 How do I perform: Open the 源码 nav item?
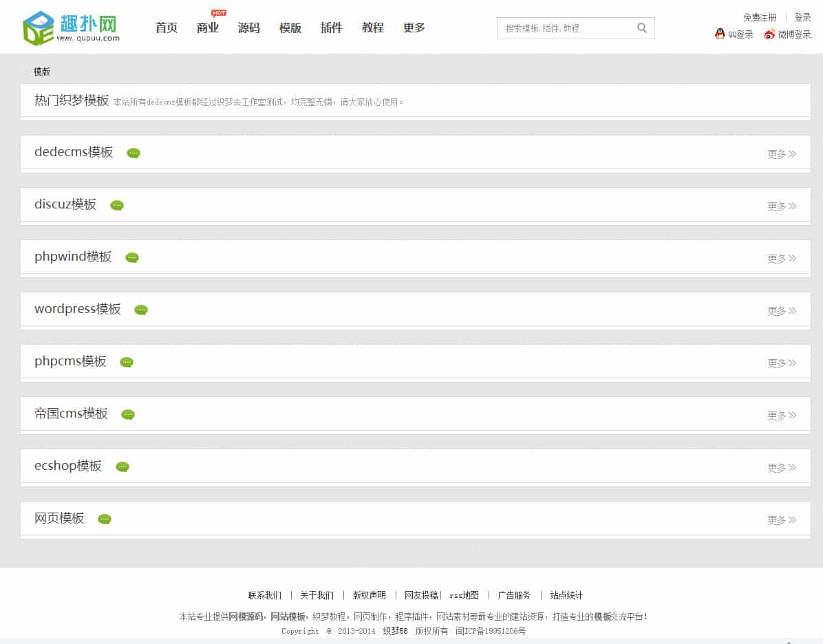click(249, 28)
